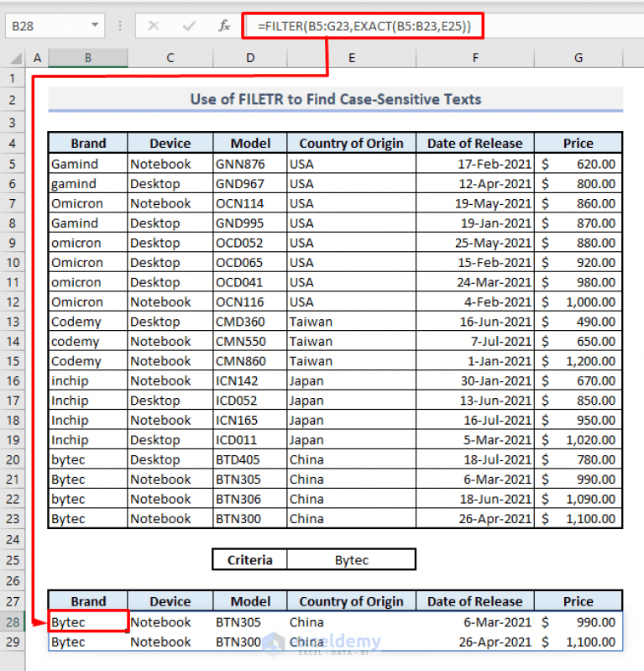
Task: Select column C header
Action: (x=170, y=58)
